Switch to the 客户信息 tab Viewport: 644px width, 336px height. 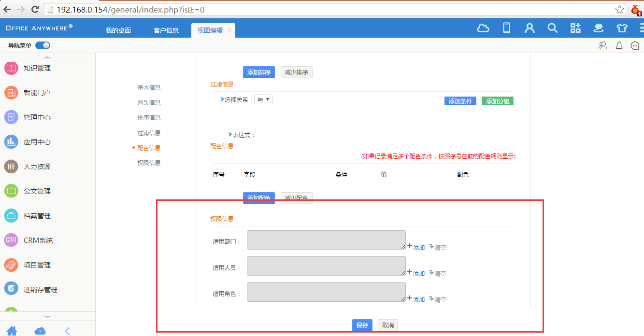point(166,30)
